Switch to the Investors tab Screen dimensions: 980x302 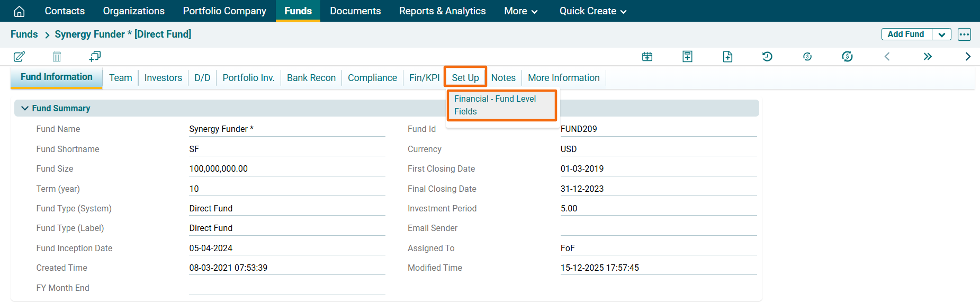coord(163,78)
